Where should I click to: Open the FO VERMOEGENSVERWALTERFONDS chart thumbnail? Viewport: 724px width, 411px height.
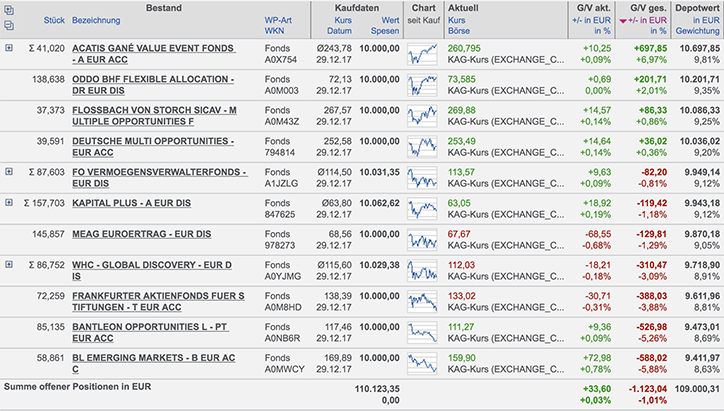[x=422, y=178]
